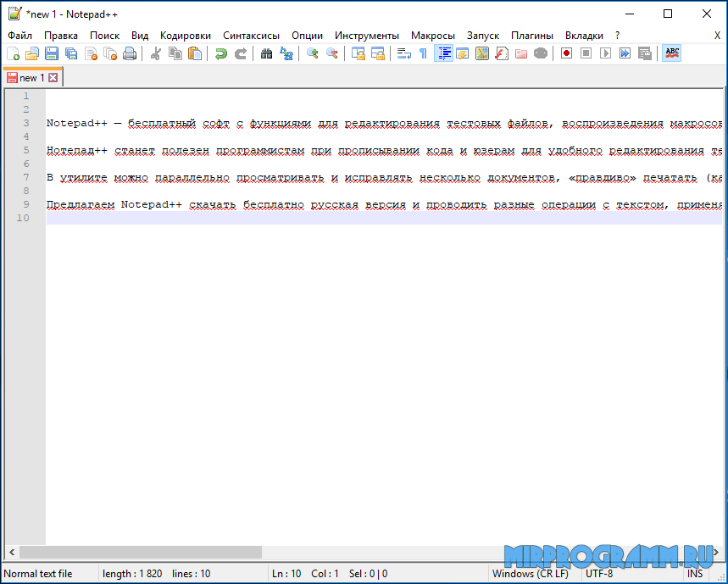This screenshot has width=728, height=584.
Task: Undo last action with green arrow
Action: point(221,54)
